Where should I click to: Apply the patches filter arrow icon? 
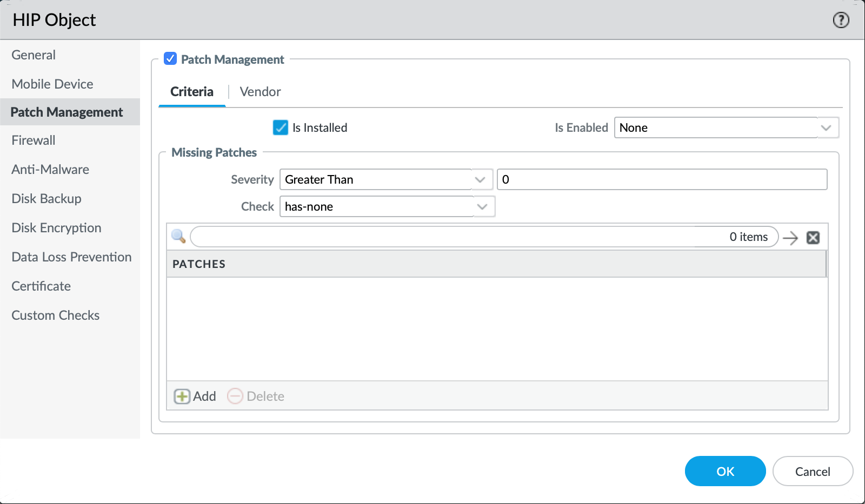click(790, 238)
